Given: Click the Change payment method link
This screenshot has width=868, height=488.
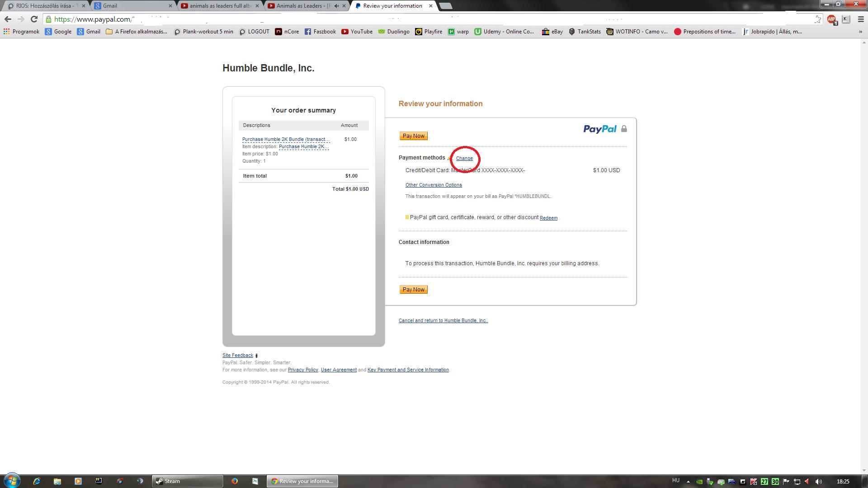Looking at the screenshot, I should pyautogui.click(x=464, y=158).
